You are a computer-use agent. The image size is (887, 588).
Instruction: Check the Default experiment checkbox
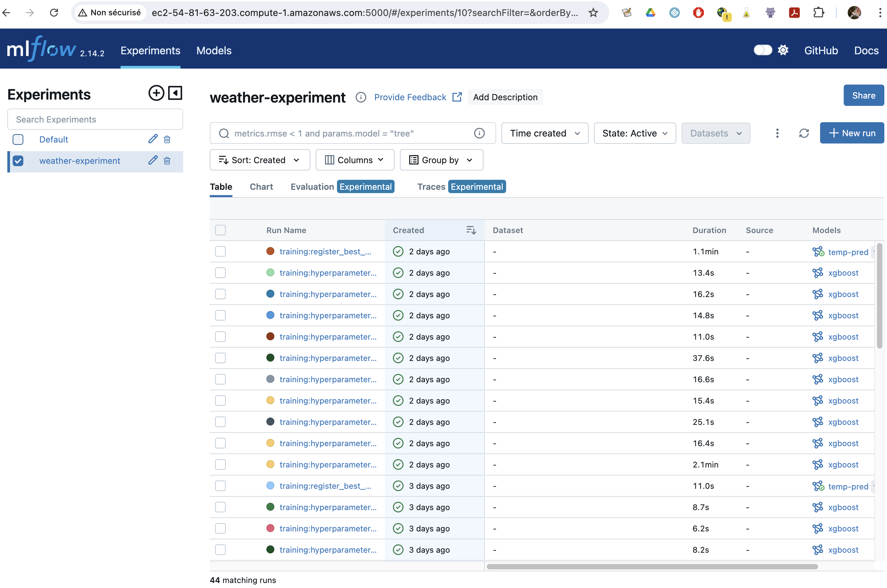(18, 139)
